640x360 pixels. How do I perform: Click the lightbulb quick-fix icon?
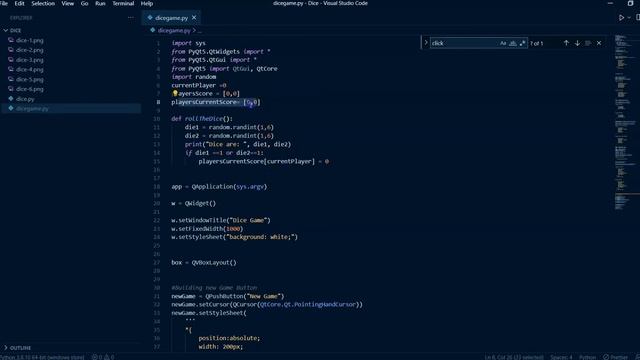(x=175, y=93)
